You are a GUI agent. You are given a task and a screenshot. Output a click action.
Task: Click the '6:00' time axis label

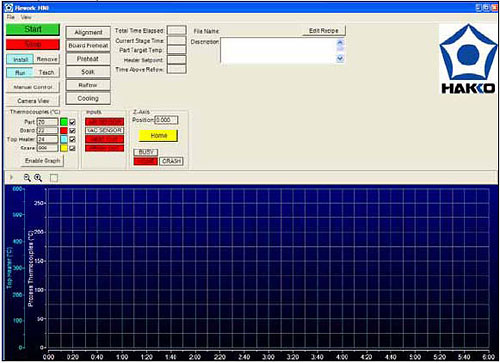(488, 357)
